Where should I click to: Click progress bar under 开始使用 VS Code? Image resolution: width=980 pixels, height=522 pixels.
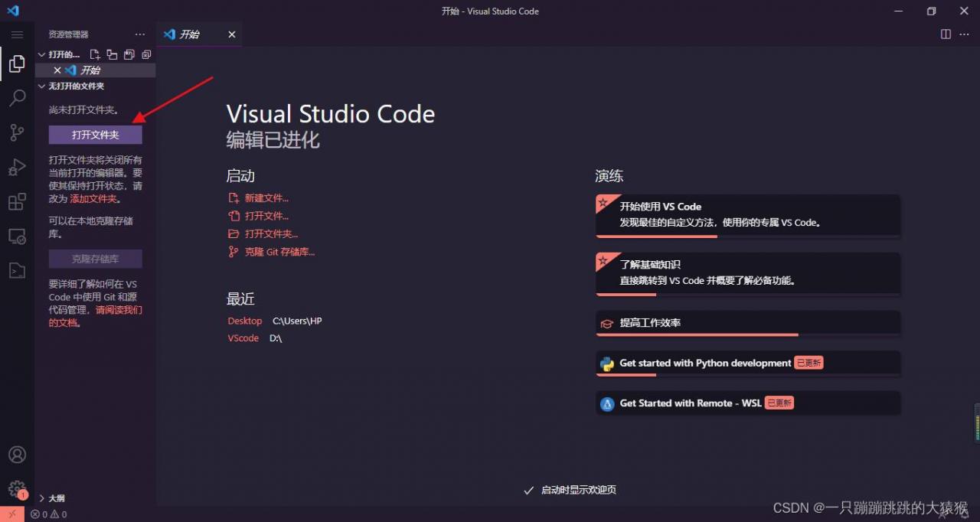coord(748,237)
